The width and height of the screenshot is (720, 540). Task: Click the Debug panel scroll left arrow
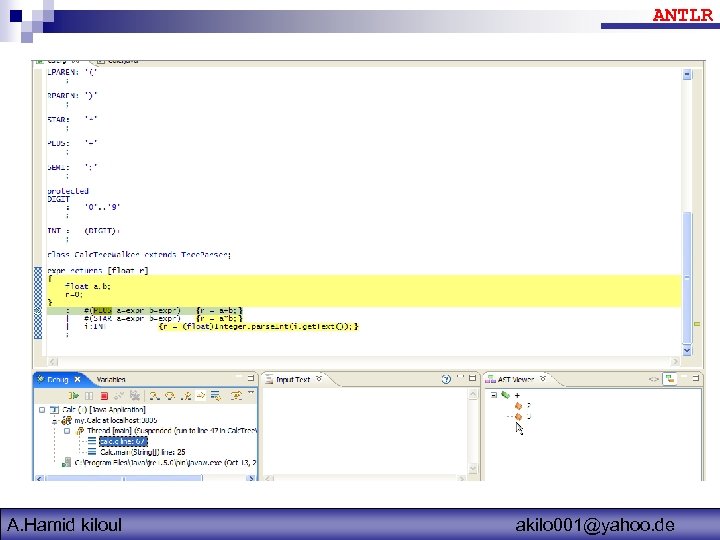pyautogui.click(x=39, y=478)
